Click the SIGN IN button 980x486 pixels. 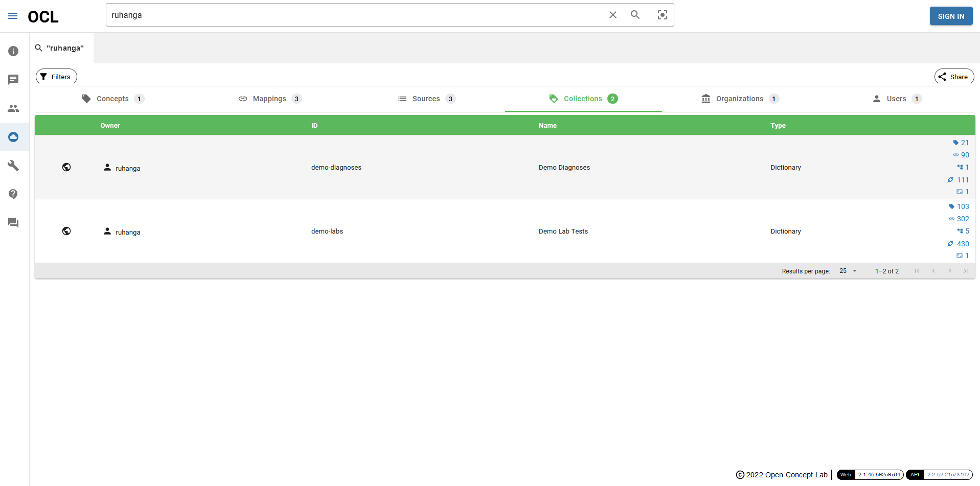point(951,16)
